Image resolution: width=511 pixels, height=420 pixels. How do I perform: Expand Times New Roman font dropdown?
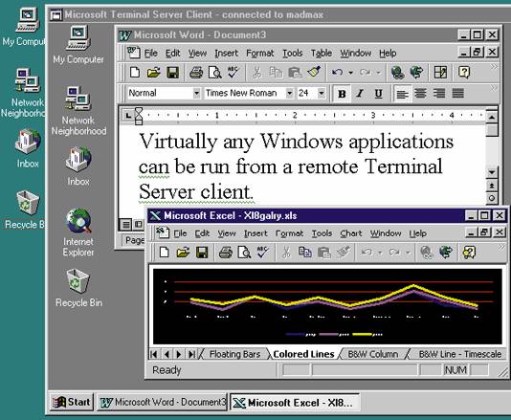tap(289, 94)
